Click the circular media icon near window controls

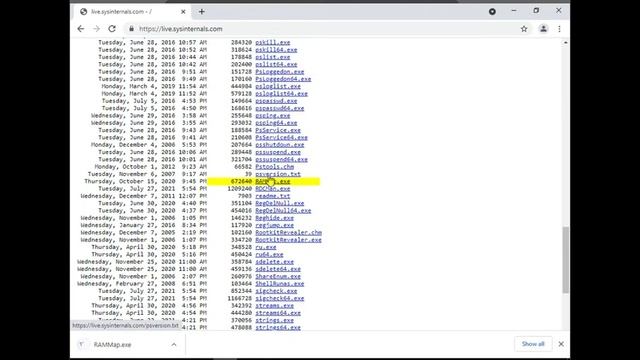(x=492, y=11)
